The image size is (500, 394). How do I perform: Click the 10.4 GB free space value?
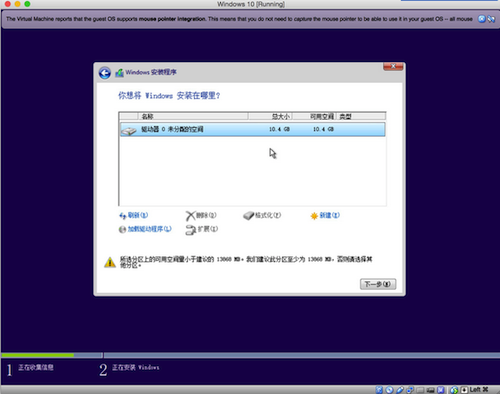pos(323,129)
